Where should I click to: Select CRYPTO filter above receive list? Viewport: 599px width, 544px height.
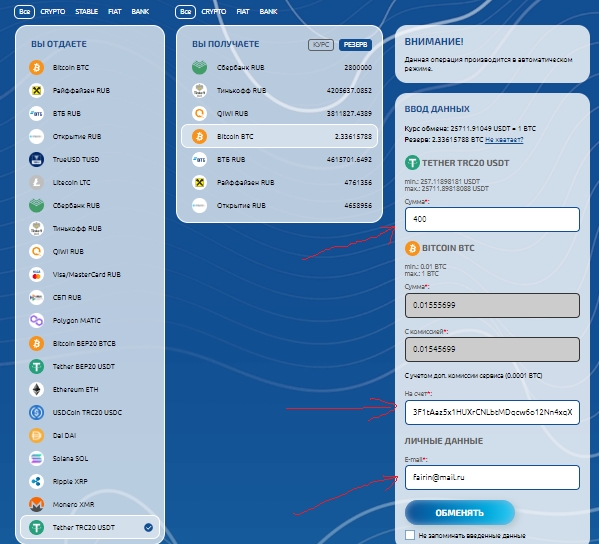tap(214, 11)
